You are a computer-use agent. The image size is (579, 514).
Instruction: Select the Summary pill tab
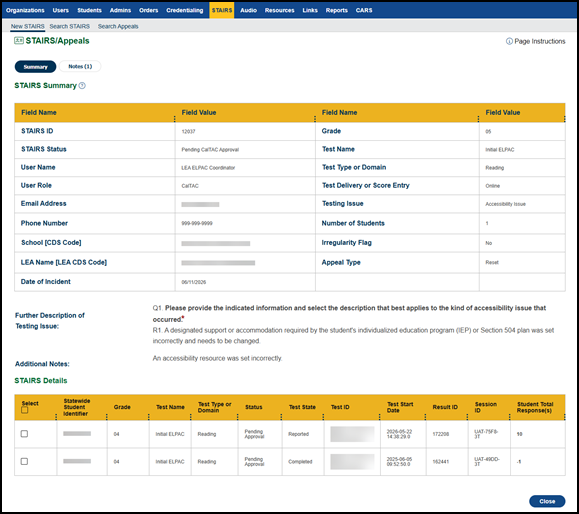35,67
